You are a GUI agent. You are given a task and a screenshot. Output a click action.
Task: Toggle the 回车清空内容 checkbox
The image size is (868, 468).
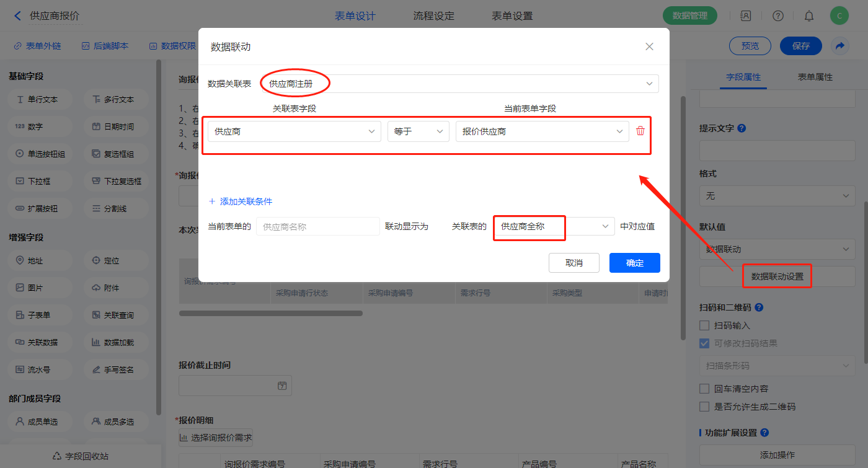point(704,389)
